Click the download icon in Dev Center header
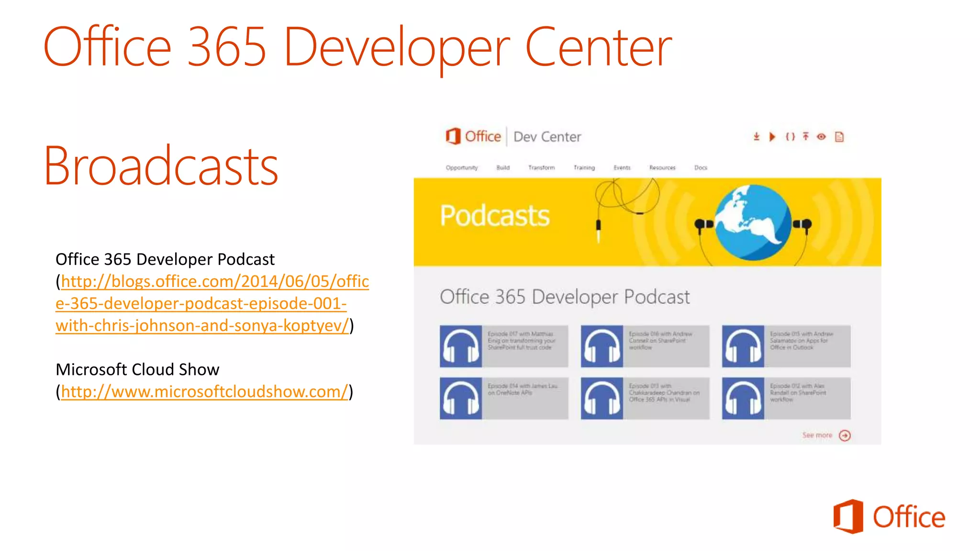This screenshot has height=551, width=980. coord(757,137)
